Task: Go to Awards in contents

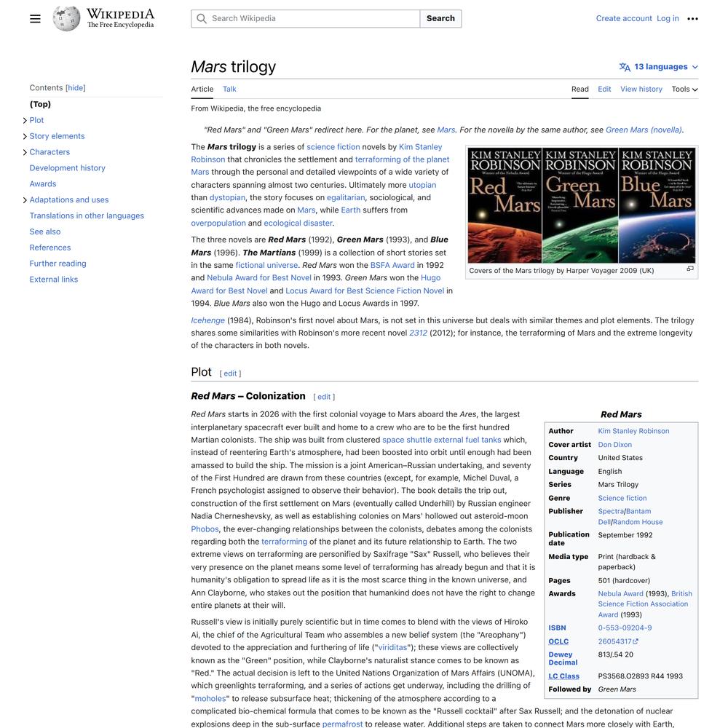Action: tap(43, 184)
